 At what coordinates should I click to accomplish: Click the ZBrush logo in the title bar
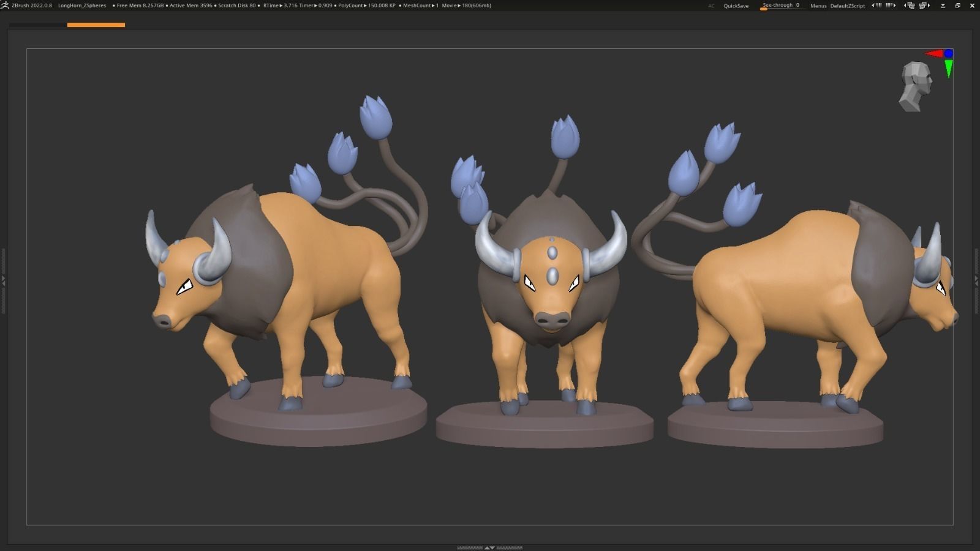(x=6, y=5)
